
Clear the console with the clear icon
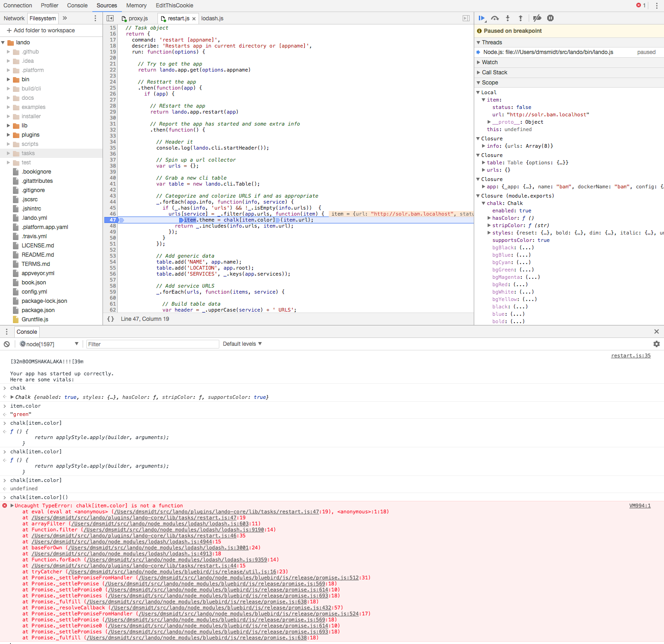6,343
